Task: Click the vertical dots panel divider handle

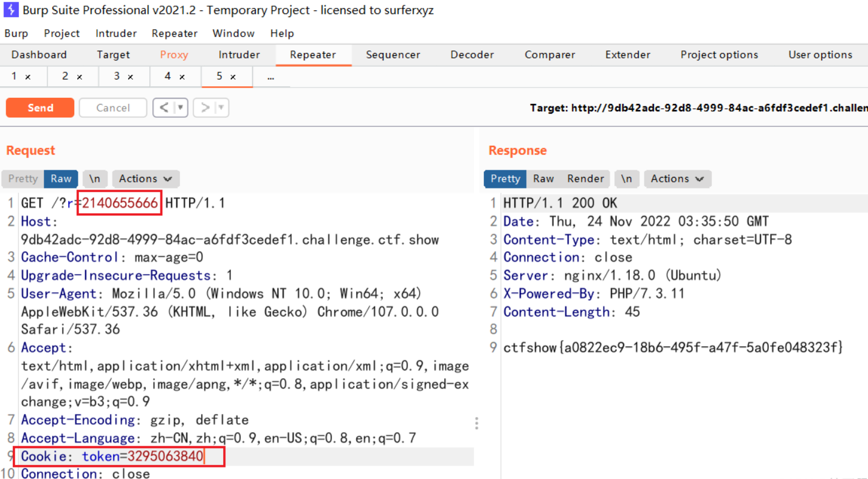Action: pos(477,423)
